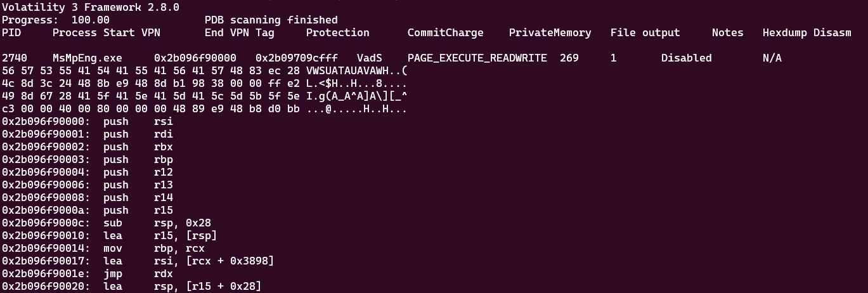Click the VWSUATAUAVAWH ASCII hexdump text
This screenshot has height=293, width=868.
pyautogui.click(x=356, y=70)
